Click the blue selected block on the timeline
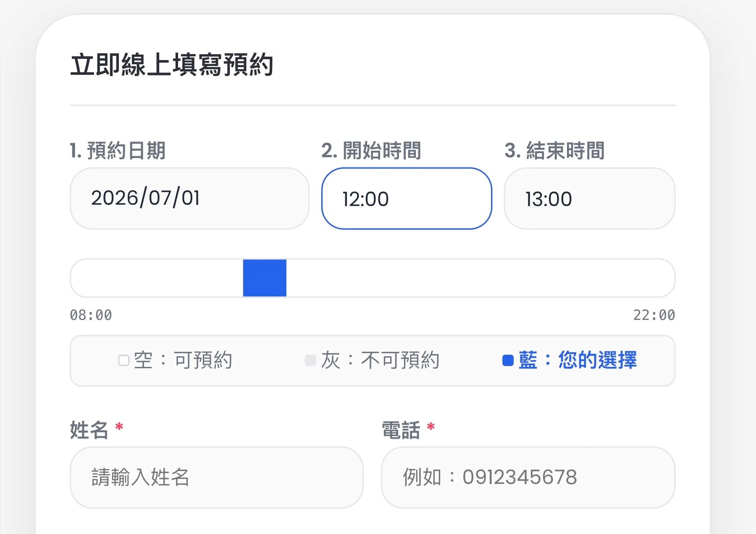 tap(265, 278)
